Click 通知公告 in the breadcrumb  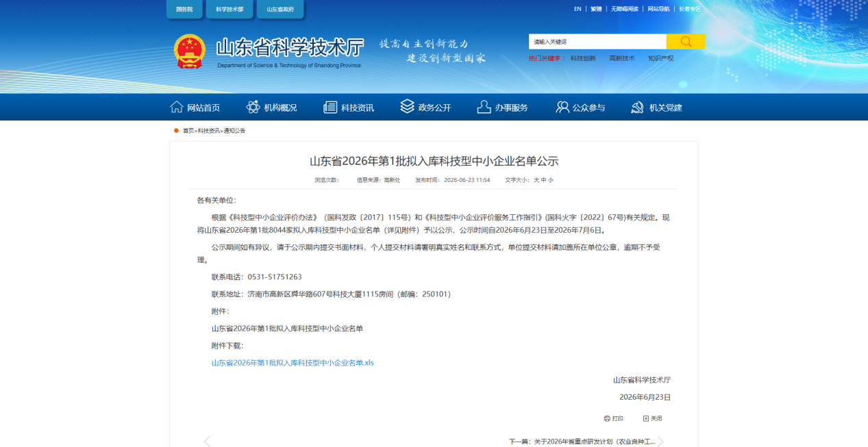pos(234,130)
